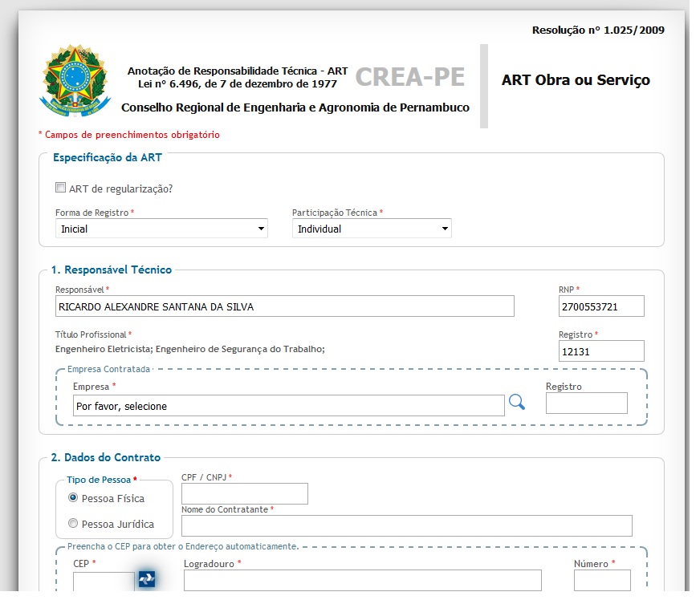
Task: Click the Número input field
Action: [601, 581]
